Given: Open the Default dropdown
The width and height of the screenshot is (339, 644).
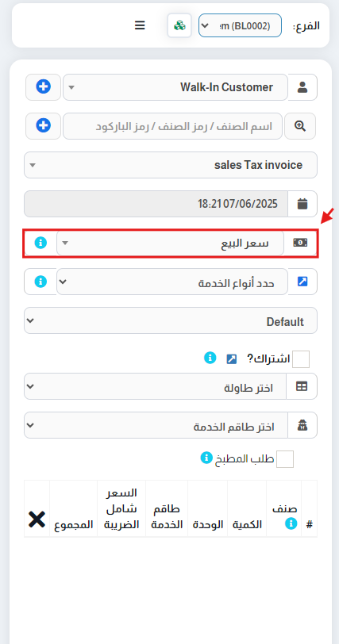Looking at the screenshot, I should click(x=171, y=320).
